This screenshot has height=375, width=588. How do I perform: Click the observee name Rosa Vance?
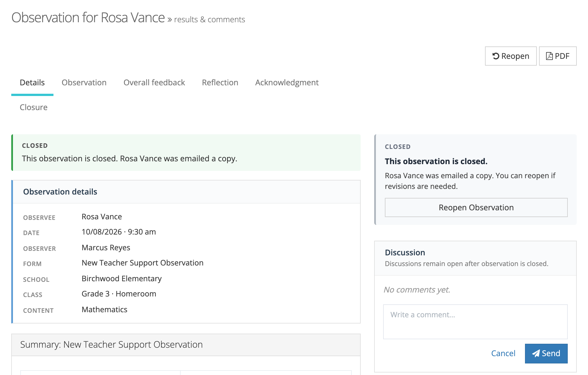tap(102, 216)
